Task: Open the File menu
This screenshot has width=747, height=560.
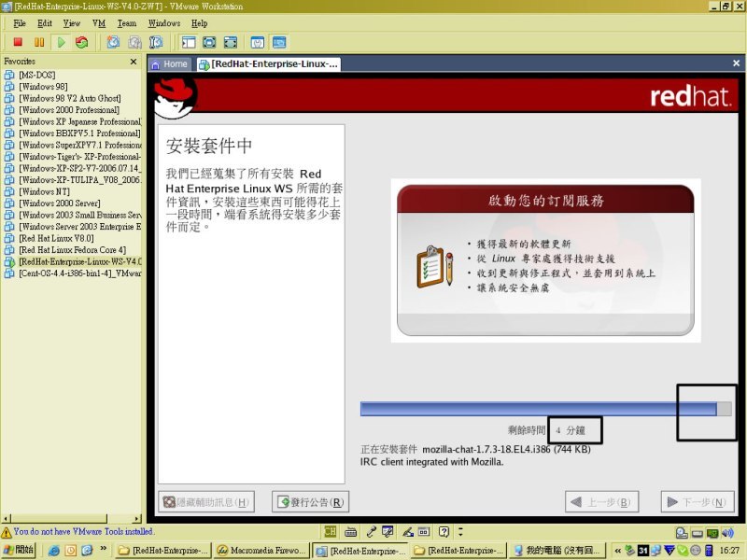Action: coord(20,22)
